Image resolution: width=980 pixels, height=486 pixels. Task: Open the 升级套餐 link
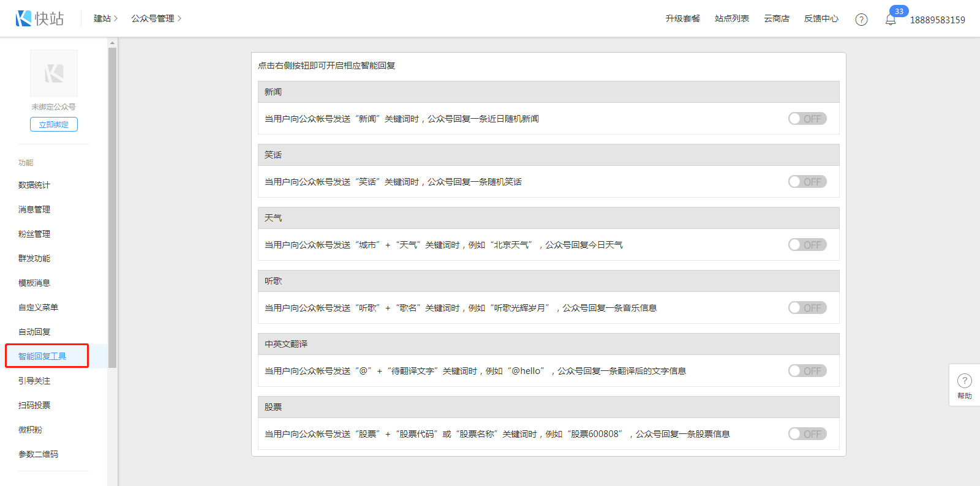(682, 18)
